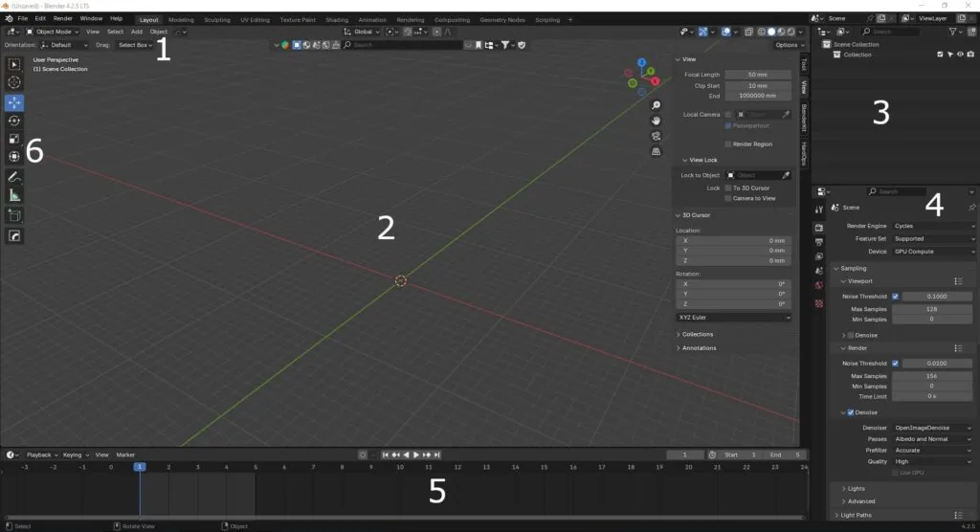This screenshot has height=532, width=980.
Task: Click the outliner filter funnel icon
Action: (x=952, y=32)
